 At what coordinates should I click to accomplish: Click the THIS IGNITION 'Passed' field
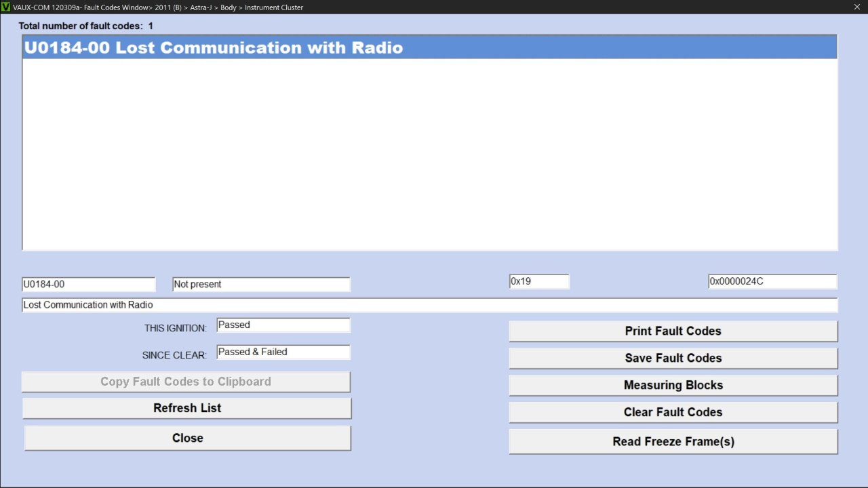pos(283,325)
